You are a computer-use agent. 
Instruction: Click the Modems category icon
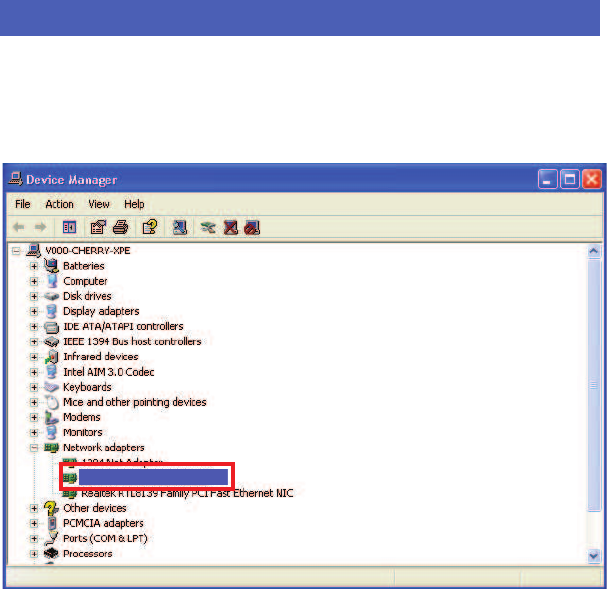click(51, 417)
